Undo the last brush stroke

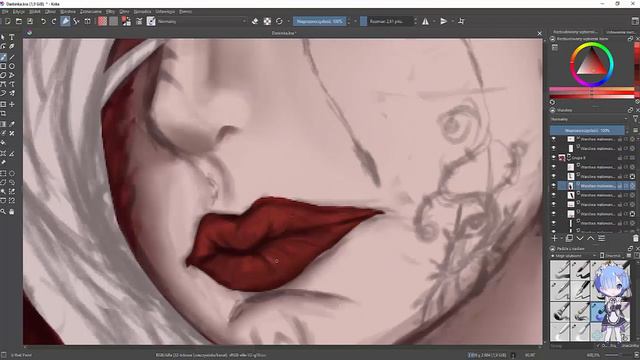(x=43, y=21)
